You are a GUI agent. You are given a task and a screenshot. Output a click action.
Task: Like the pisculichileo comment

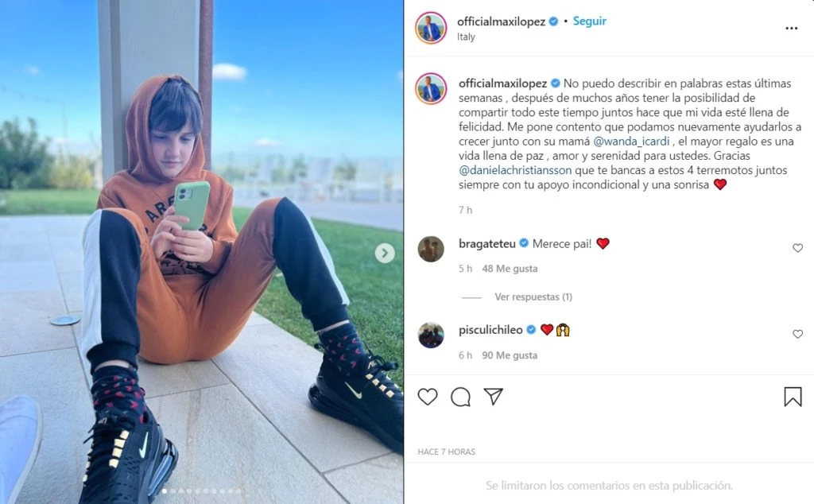798,334
